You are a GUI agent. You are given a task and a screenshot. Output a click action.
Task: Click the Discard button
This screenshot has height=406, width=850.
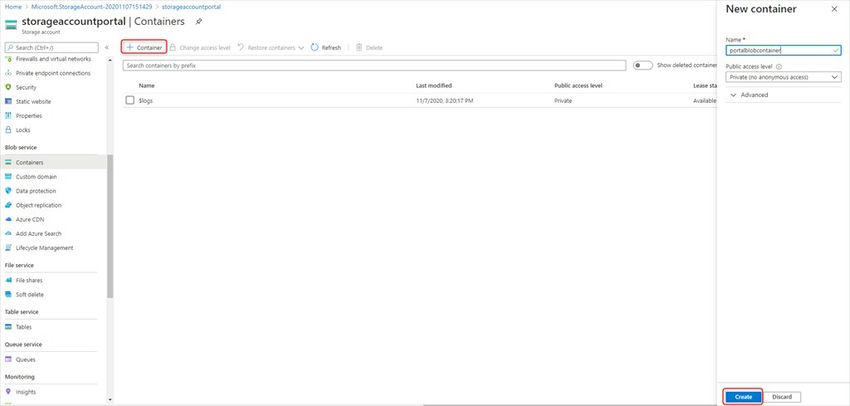[x=783, y=397]
